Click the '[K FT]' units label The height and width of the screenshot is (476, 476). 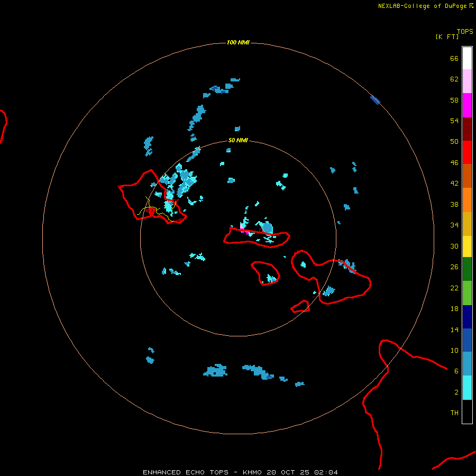pos(447,36)
